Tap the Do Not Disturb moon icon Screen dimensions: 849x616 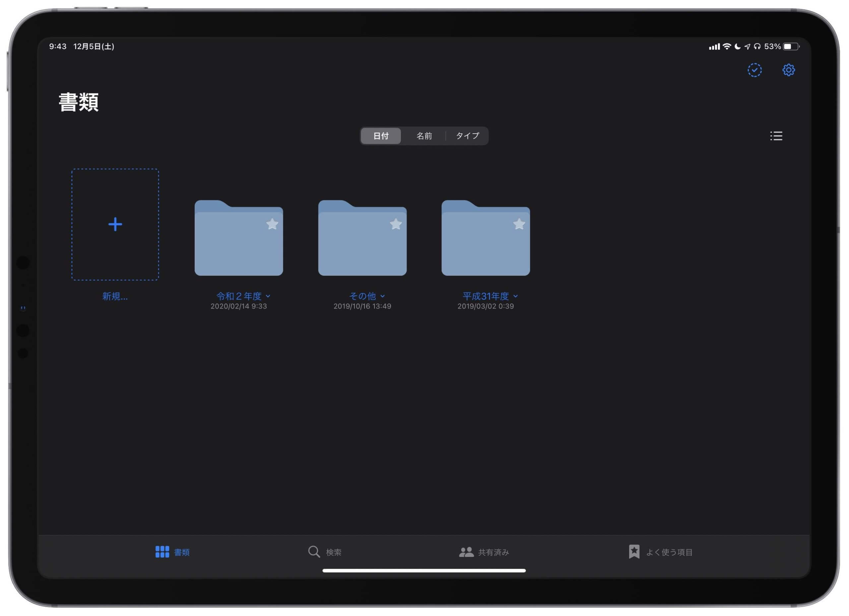(738, 46)
